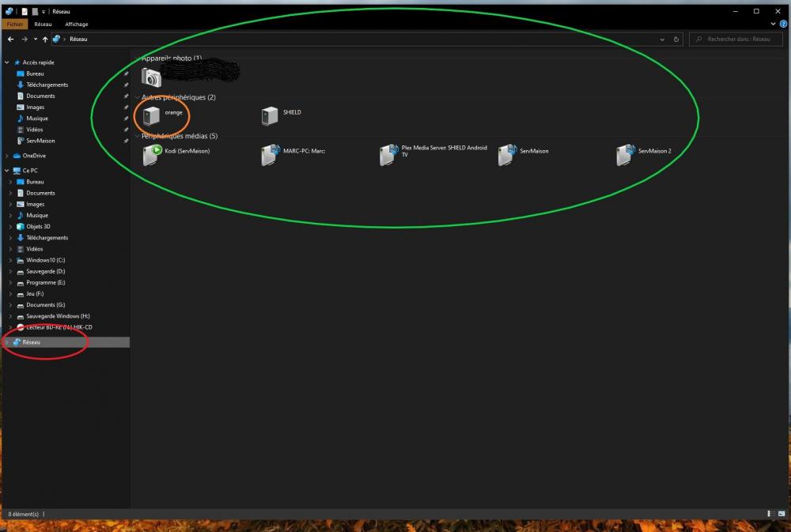This screenshot has width=791, height=532.
Task: Open the orange network device icon
Action: click(x=151, y=116)
